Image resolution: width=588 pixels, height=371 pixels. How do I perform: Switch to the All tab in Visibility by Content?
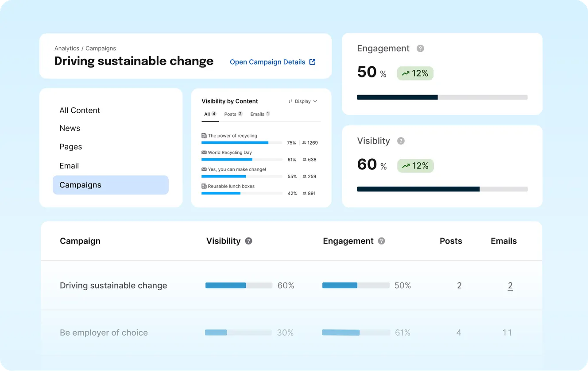(210, 114)
